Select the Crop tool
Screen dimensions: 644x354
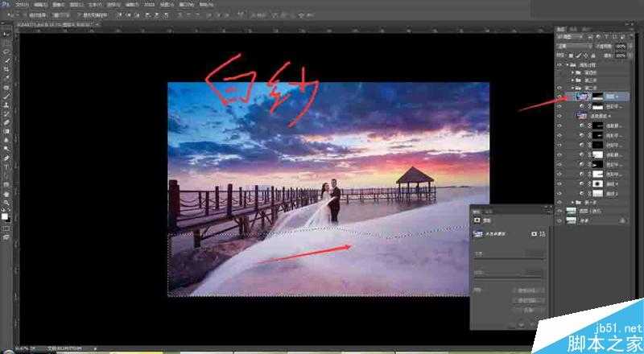tap(6, 69)
